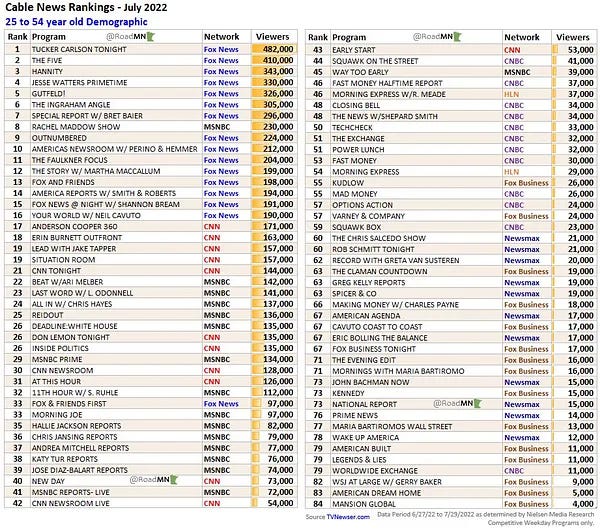600x532 pixels.
Task: Select ERIC BOLLING THE BALANCE
Action: (380, 339)
